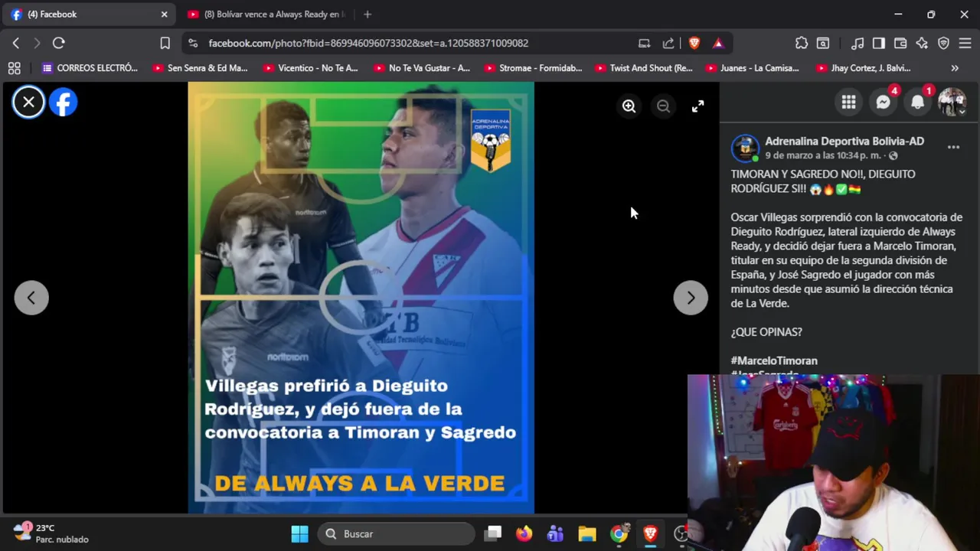Open the weather widget 23°C

[x=51, y=533]
